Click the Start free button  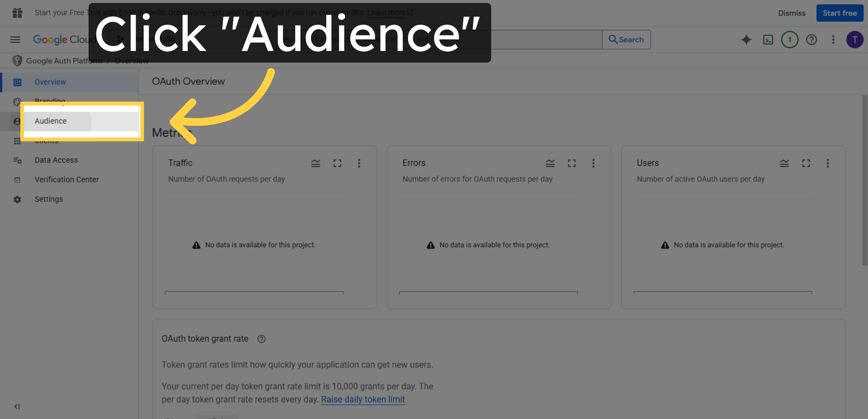point(840,13)
